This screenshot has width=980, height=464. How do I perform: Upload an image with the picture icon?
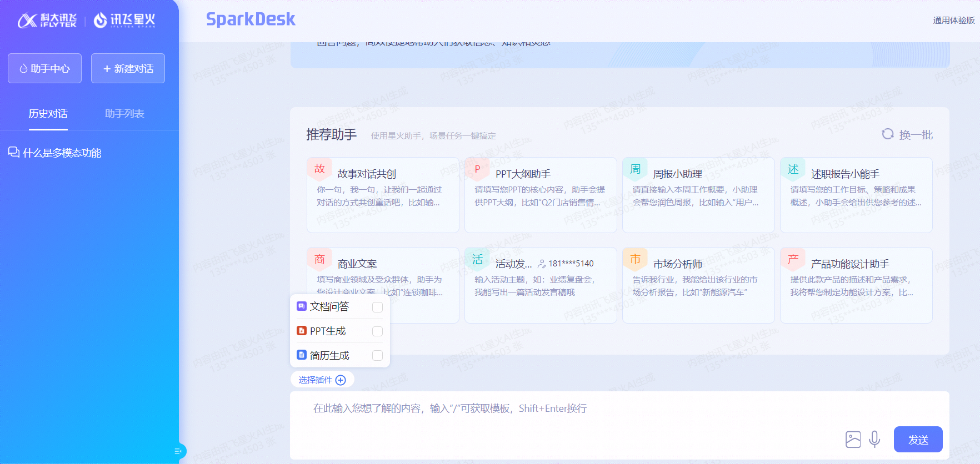click(x=853, y=440)
